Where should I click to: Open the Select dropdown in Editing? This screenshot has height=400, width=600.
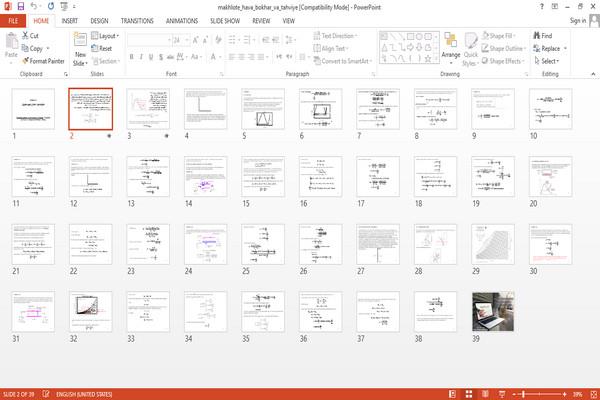(x=546, y=61)
